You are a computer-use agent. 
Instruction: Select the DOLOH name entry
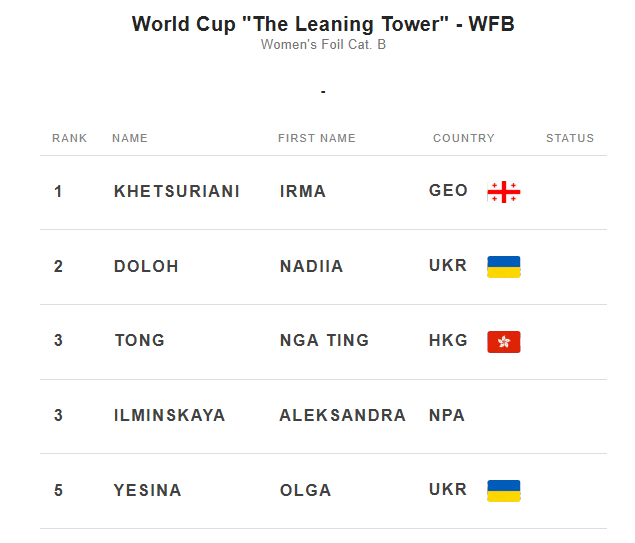[146, 266]
